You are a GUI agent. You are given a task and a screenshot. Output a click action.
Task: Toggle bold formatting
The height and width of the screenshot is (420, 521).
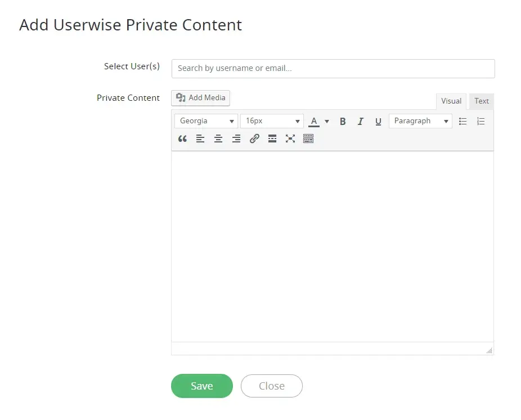coord(343,121)
